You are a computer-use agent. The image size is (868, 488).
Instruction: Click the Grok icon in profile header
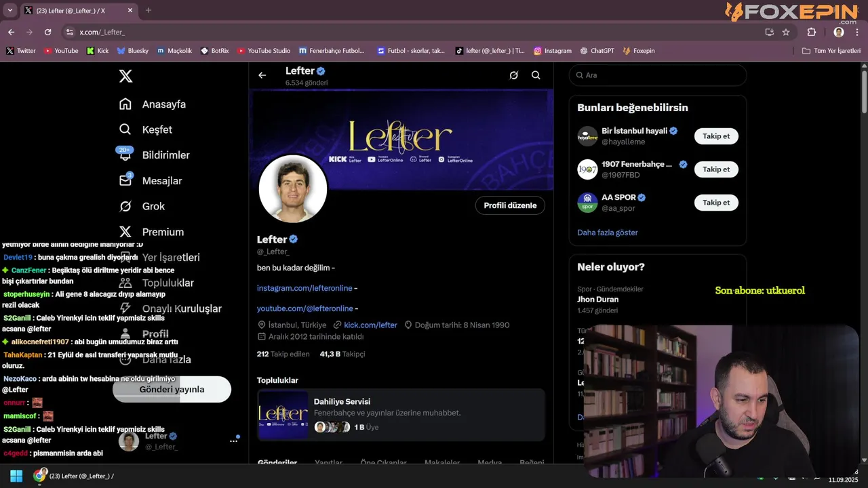tap(513, 75)
